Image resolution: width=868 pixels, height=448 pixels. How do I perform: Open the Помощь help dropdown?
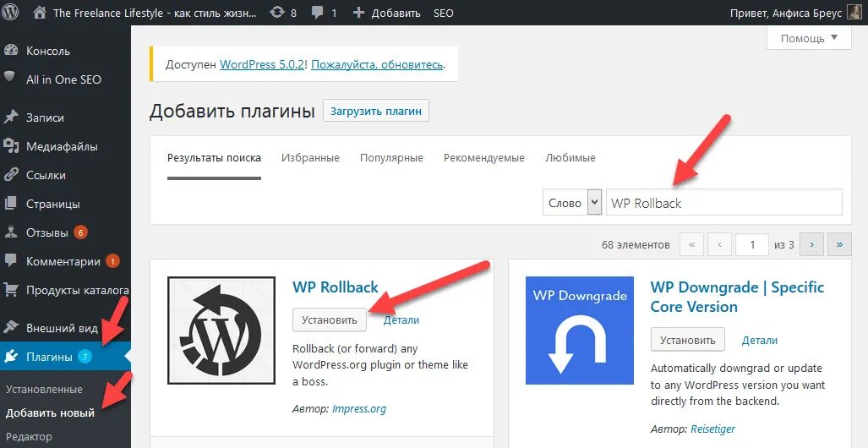tap(809, 38)
